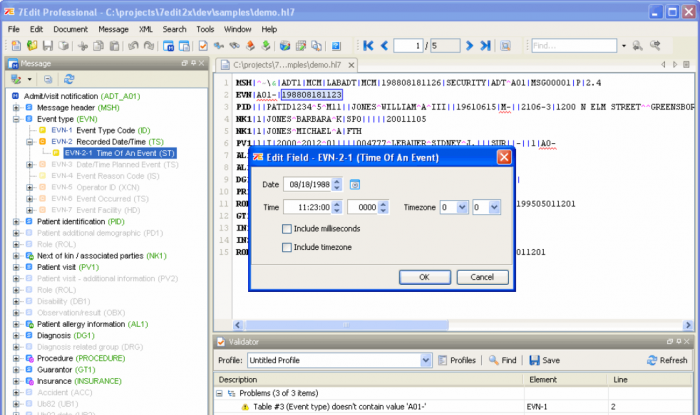700x415 pixels.
Task: Click the Validate checkmark document icon
Action: [203, 46]
